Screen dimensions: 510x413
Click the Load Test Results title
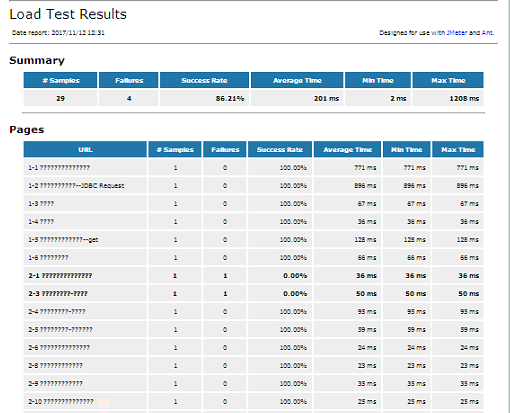(x=68, y=14)
